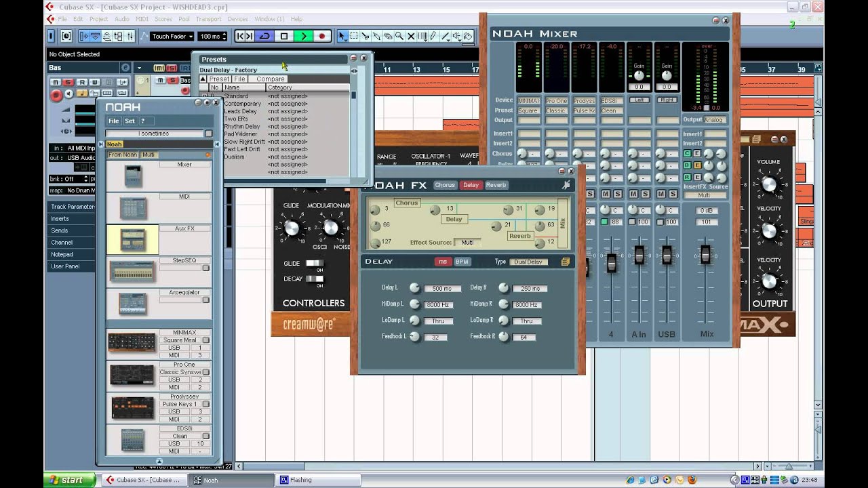Open the Pro One synth in NOAH list
Screen dimensions: 868x488
tap(132, 375)
